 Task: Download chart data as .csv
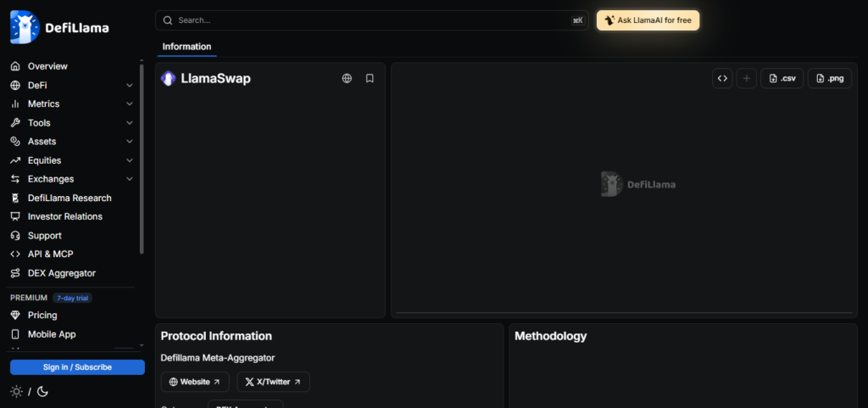pos(782,78)
